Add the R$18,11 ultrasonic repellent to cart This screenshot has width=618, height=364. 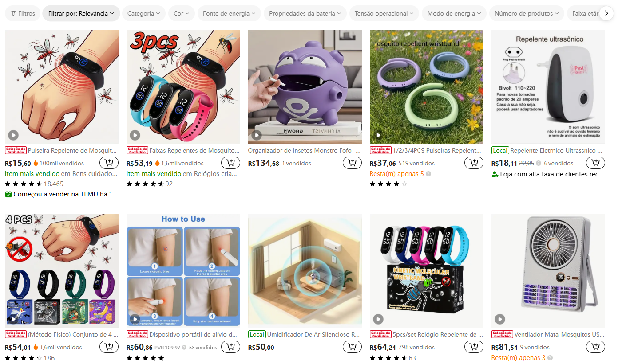pyautogui.click(x=595, y=163)
